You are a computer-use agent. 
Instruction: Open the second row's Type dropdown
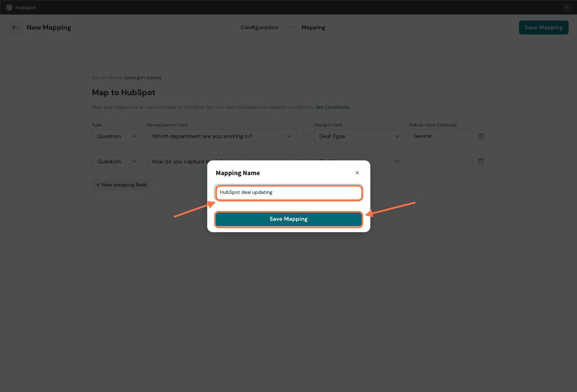[x=117, y=161]
